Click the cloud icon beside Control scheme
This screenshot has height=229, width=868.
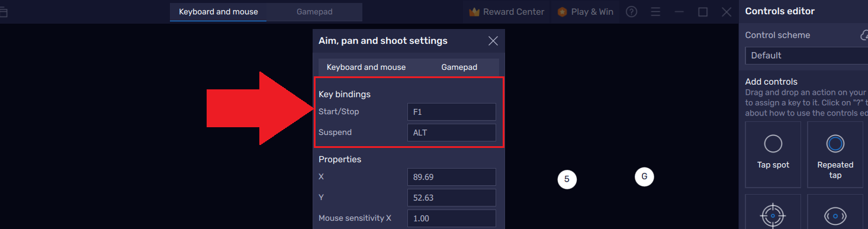(x=864, y=36)
